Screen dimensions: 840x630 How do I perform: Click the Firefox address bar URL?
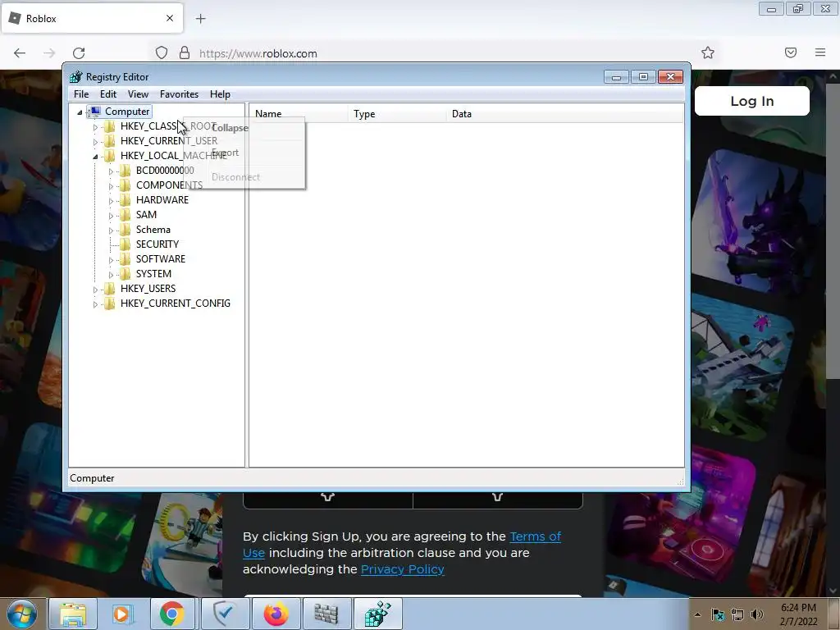coord(258,53)
